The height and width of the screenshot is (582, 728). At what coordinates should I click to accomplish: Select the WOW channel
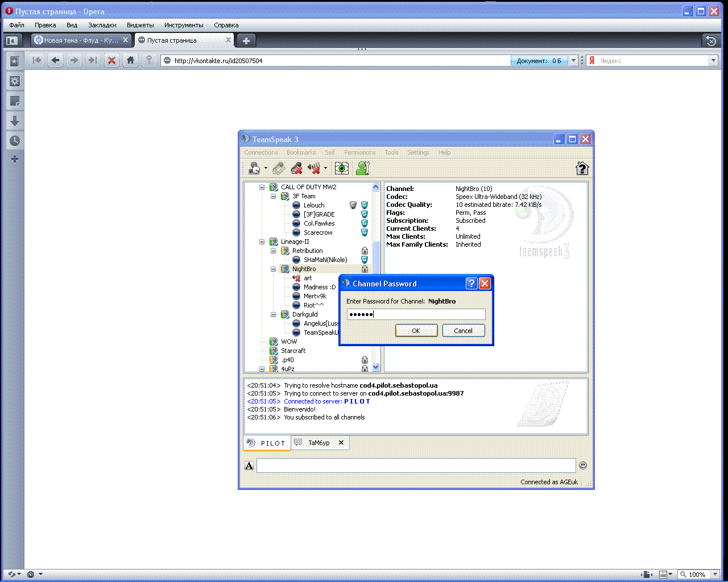tap(289, 342)
